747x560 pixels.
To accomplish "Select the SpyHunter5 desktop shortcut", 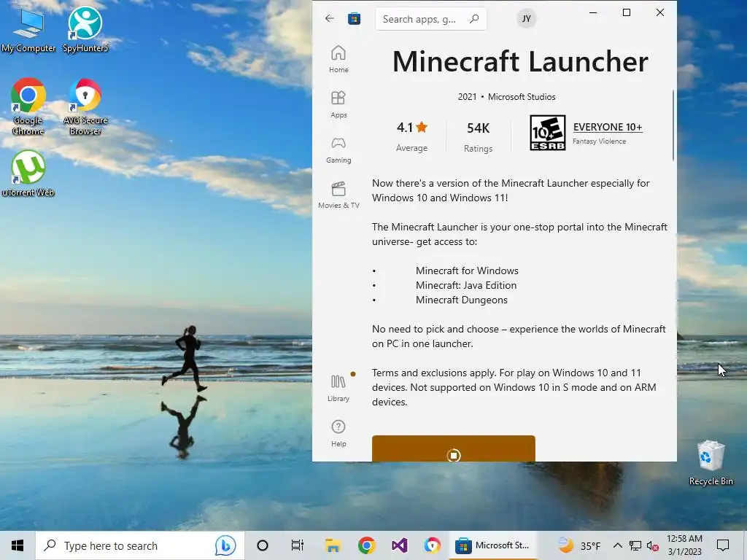I will tap(85, 29).
